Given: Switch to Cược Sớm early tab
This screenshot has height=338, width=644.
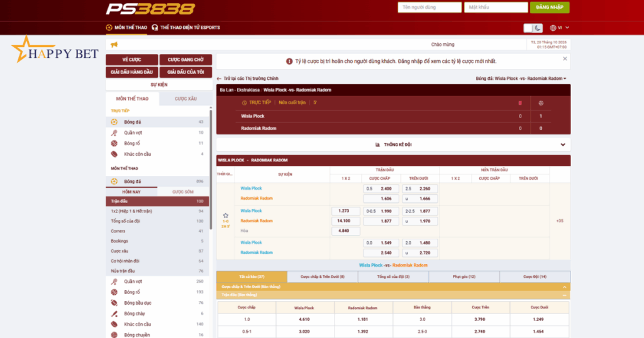Looking at the screenshot, I should coord(183,192).
